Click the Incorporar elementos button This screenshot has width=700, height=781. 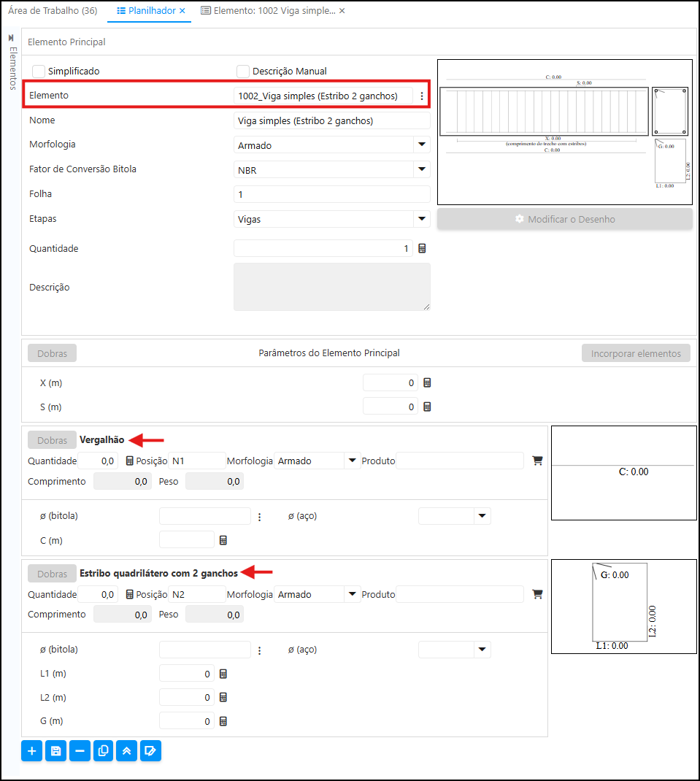pos(636,353)
